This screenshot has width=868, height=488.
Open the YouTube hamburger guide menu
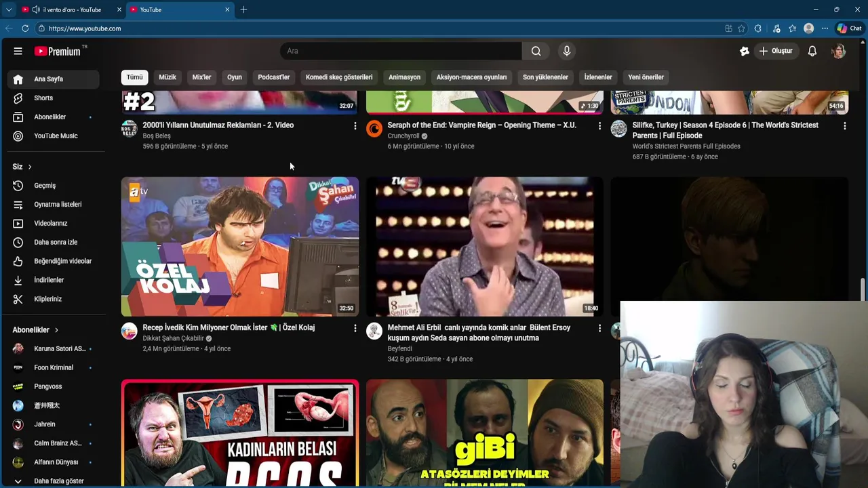tap(18, 51)
